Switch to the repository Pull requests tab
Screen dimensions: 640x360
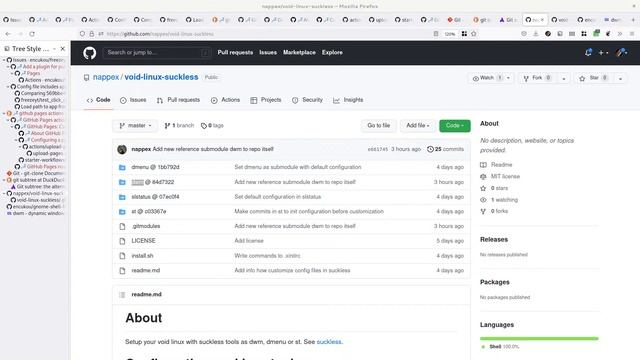pyautogui.click(x=178, y=100)
